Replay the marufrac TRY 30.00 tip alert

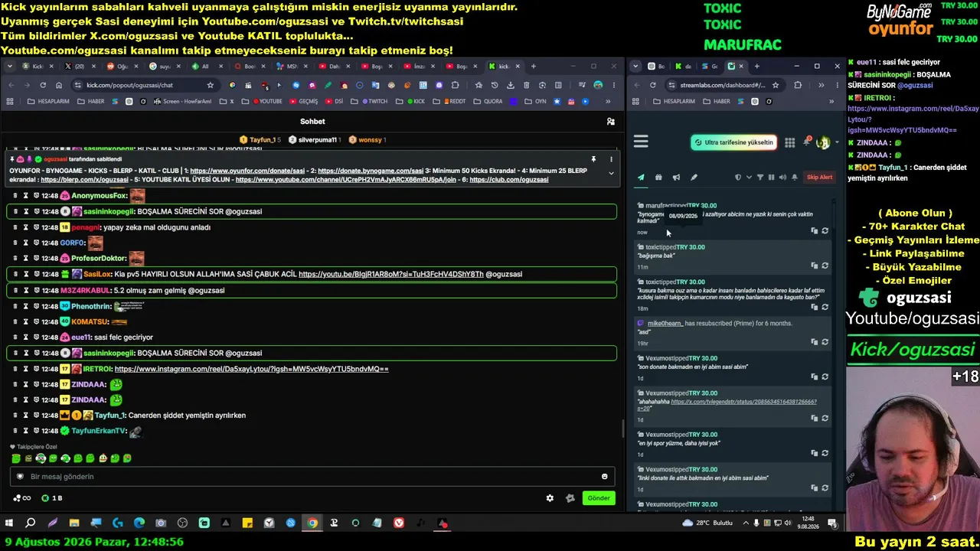[x=825, y=230]
